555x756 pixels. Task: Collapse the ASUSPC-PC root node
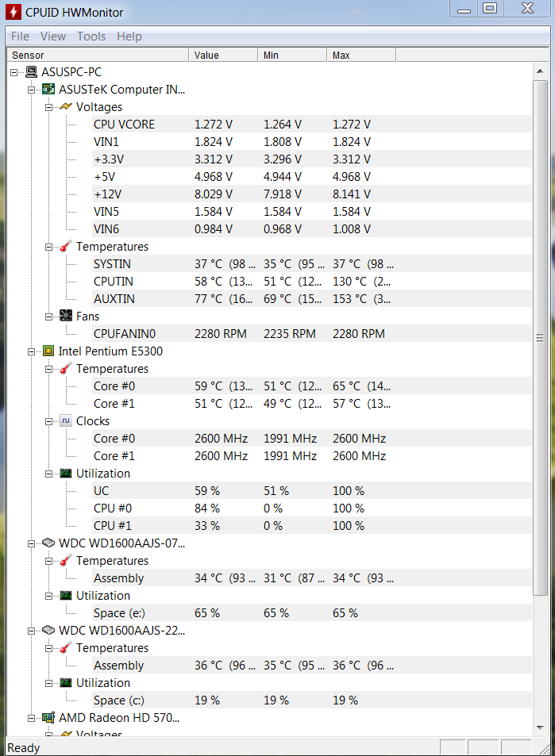[x=14, y=72]
